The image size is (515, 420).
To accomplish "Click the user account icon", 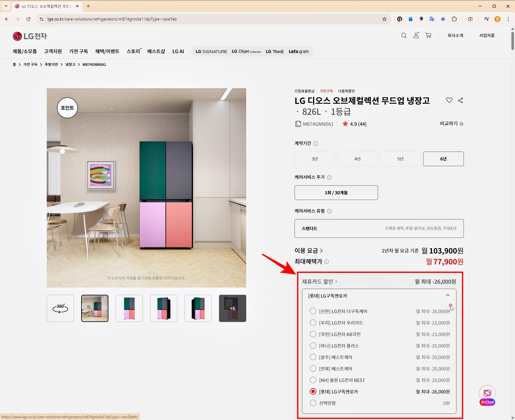I will [x=416, y=36].
